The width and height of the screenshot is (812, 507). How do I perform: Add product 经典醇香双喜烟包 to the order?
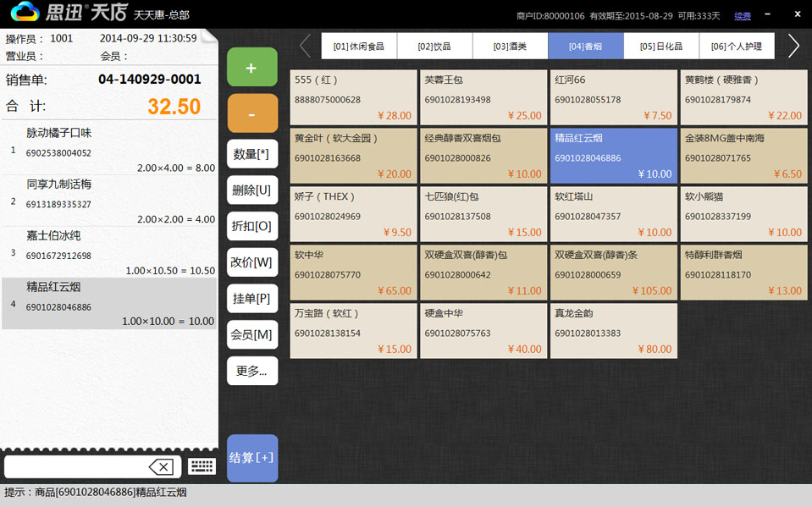483,157
